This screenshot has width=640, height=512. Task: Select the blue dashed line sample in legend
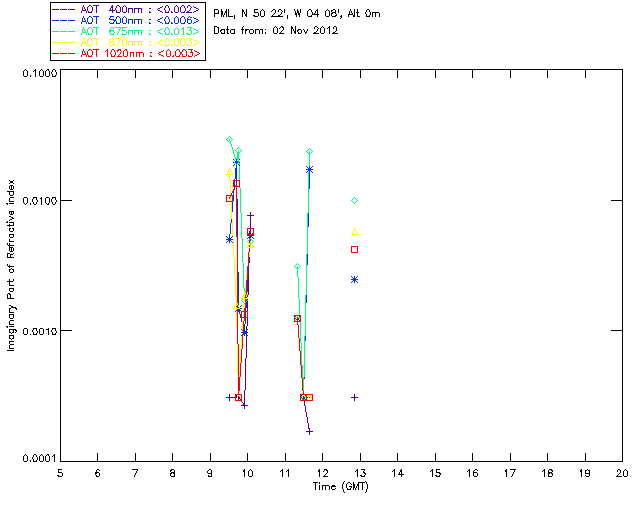64,20
